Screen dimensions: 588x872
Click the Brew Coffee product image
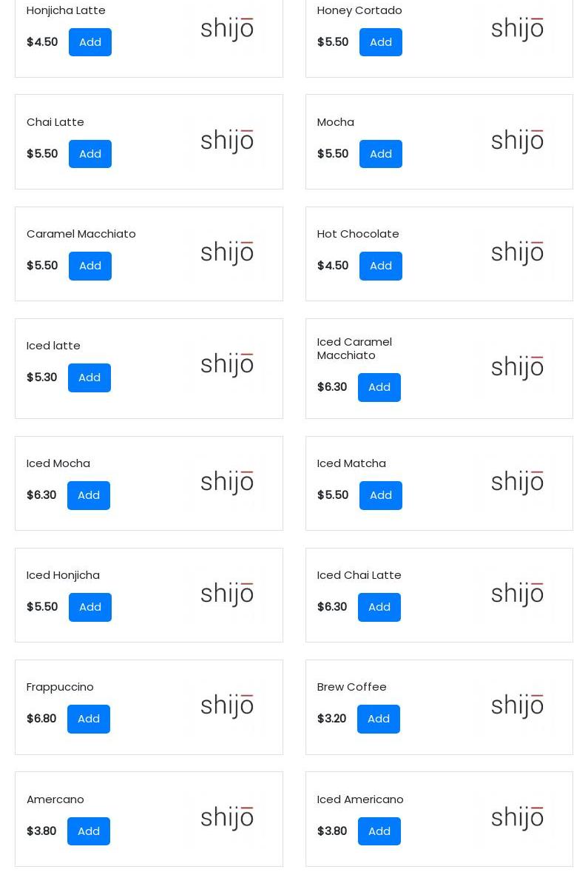(517, 706)
